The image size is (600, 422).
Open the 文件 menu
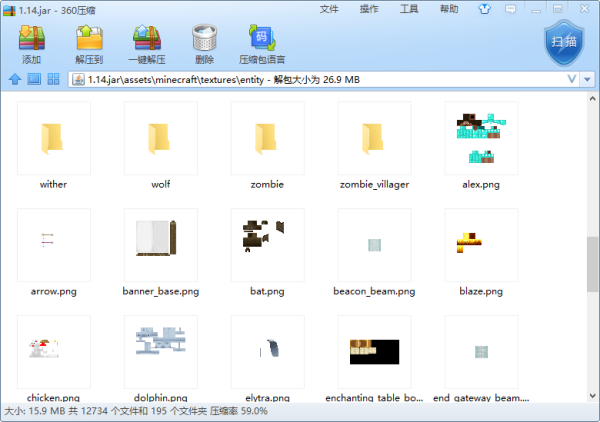(x=329, y=9)
